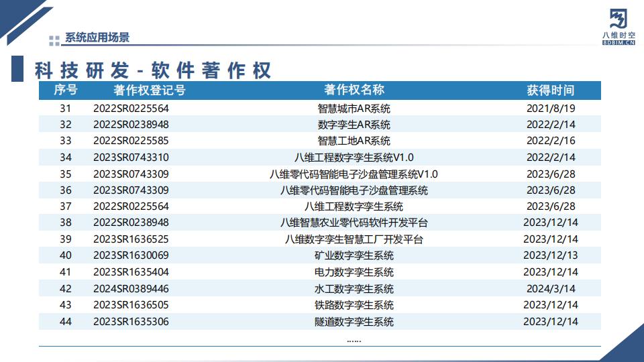The width and height of the screenshot is (644, 362).
Task: Click the 著作权名称 column header
Action: (x=354, y=90)
